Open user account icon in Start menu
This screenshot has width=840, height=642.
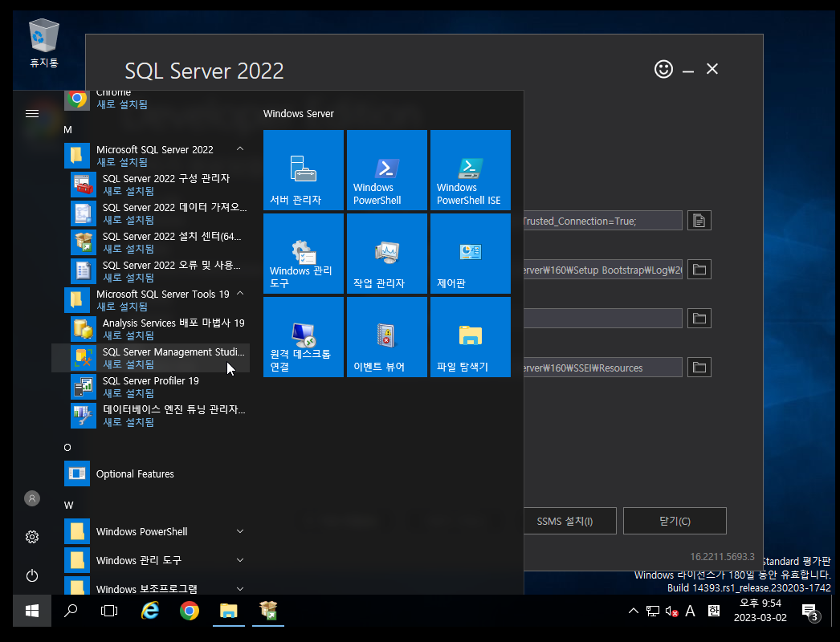32,498
